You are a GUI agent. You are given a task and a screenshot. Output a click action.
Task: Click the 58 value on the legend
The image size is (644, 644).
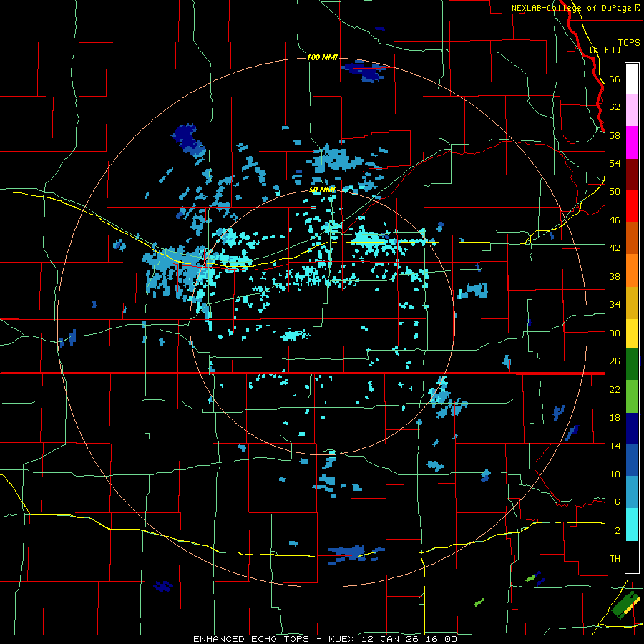[615, 135]
